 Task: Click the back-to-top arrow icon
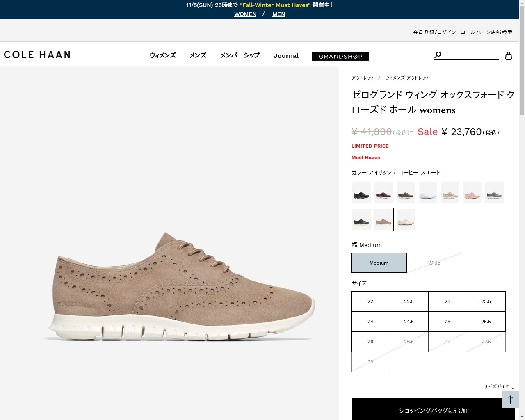[x=511, y=399]
